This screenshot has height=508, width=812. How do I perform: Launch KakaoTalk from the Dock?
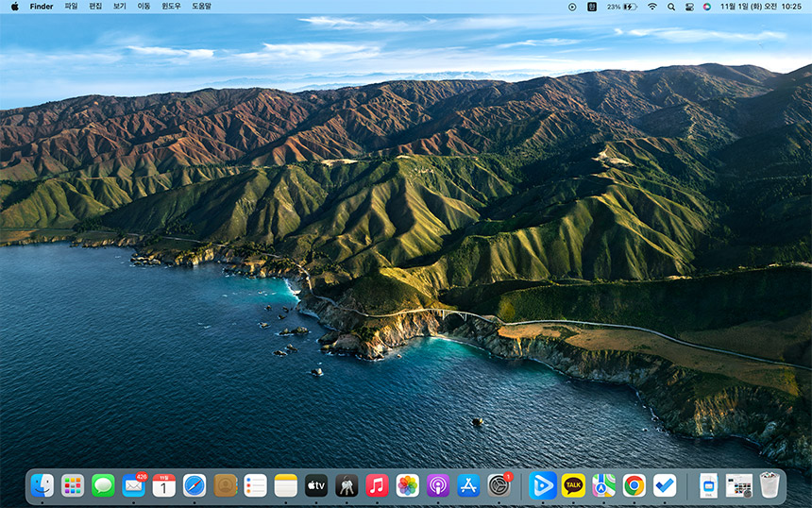573,485
